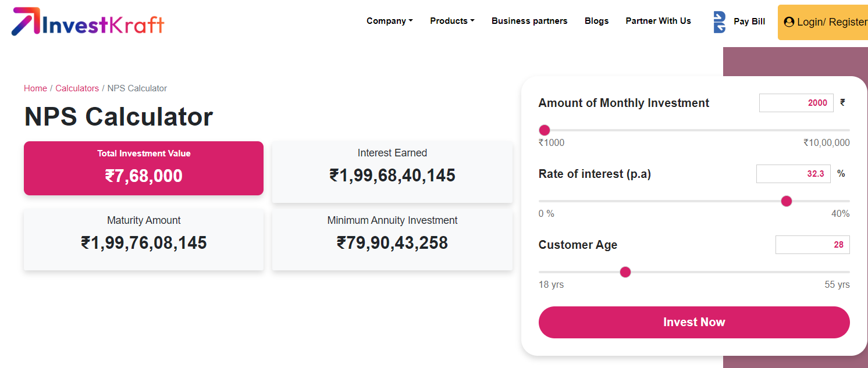The image size is (868, 368).
Task: Click the Home breadcrumb link
Action: pos(35,88)
